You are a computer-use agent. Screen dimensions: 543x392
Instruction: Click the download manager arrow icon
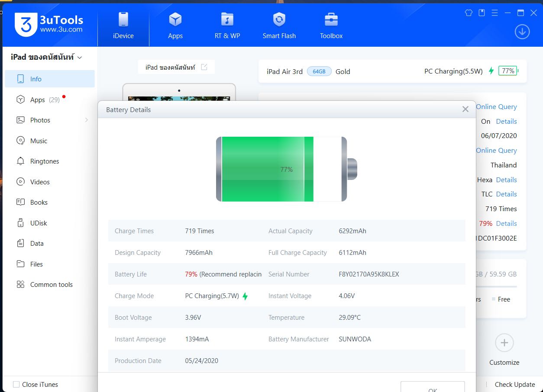tap(522, 32)
